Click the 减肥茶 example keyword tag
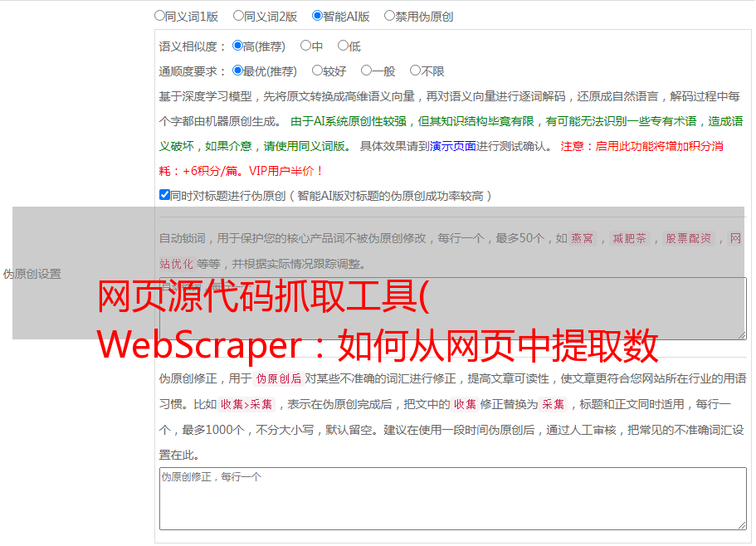 click(630, 238)
